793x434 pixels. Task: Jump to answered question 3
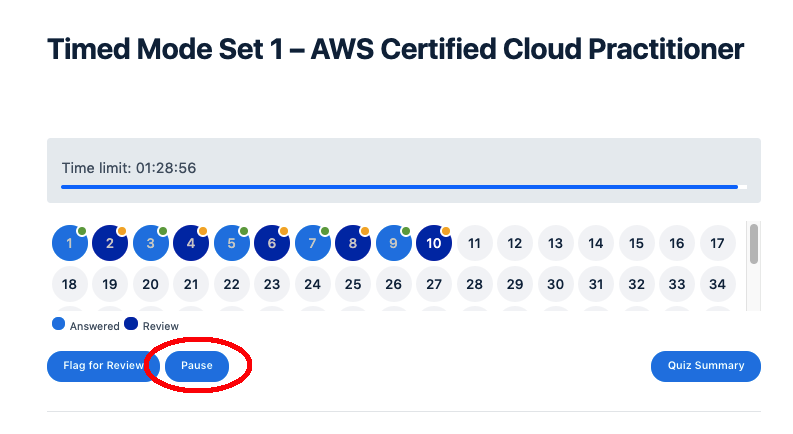tap(150, 243)
